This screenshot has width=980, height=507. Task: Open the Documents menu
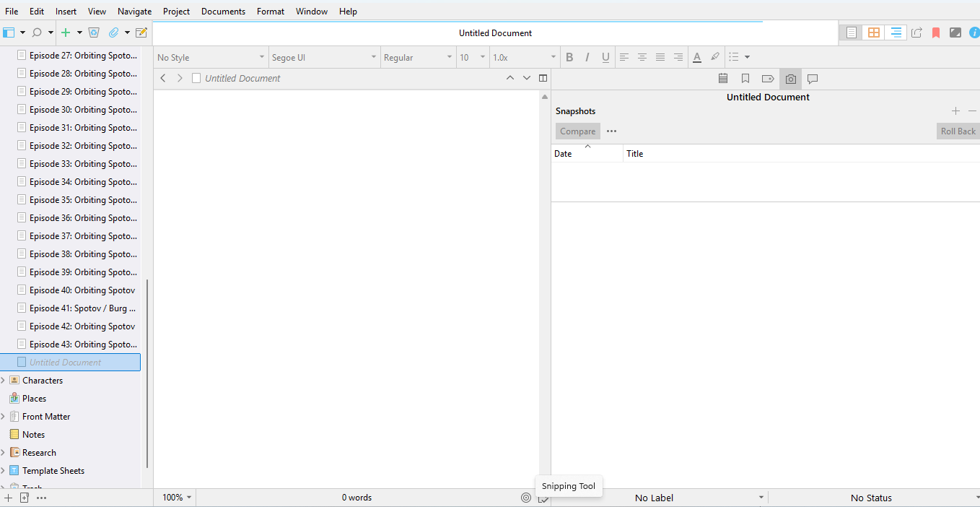pos(223,12)
